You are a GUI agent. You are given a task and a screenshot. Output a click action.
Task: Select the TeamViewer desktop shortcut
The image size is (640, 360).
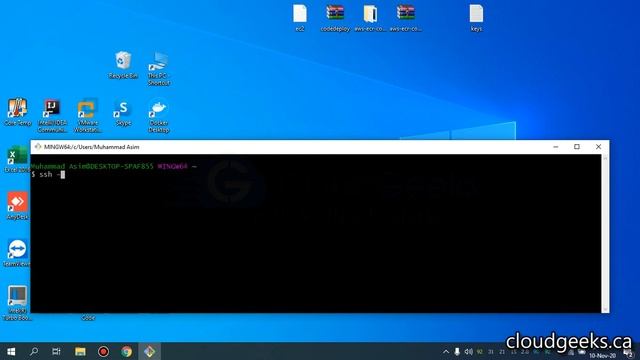[16, 253]
